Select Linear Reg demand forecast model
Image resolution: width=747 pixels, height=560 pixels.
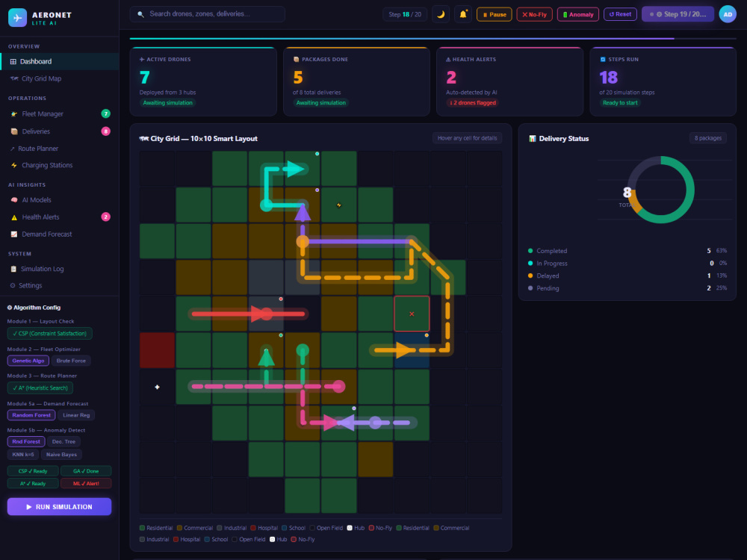[x=76, y=415]
